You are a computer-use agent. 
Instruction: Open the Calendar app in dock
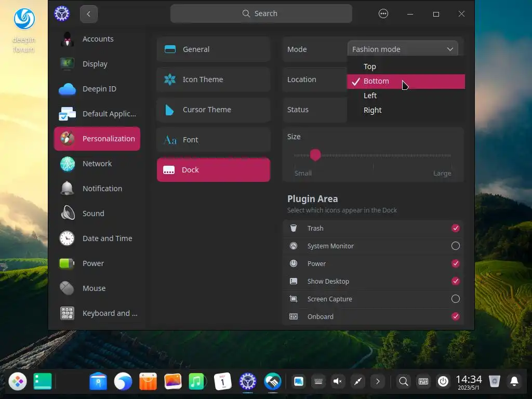[x=223, y=381]
